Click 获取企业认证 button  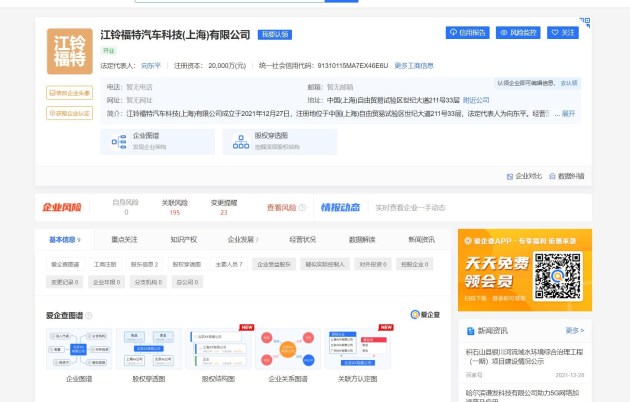click(x=70, y=113)
